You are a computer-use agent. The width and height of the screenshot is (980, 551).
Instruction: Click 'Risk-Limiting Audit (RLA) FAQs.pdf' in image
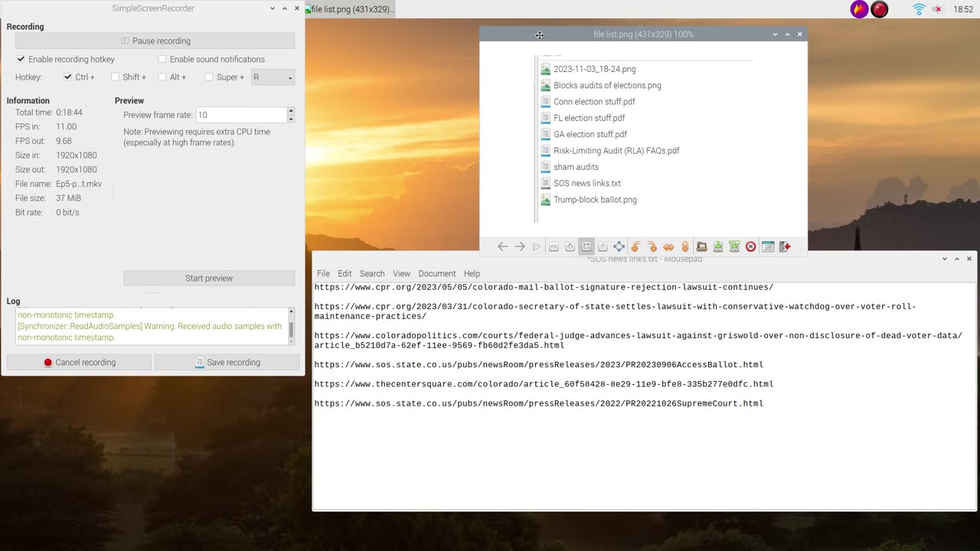(616, 151)
